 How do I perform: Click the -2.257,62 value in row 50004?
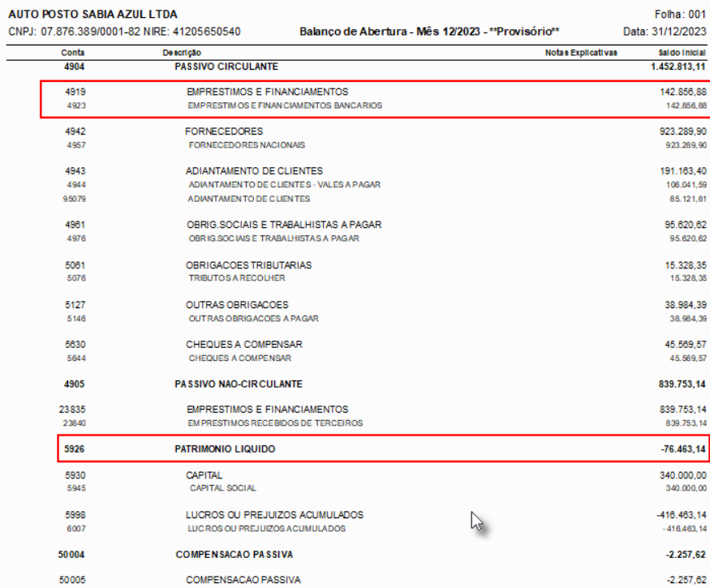click(x=686, y=555)
